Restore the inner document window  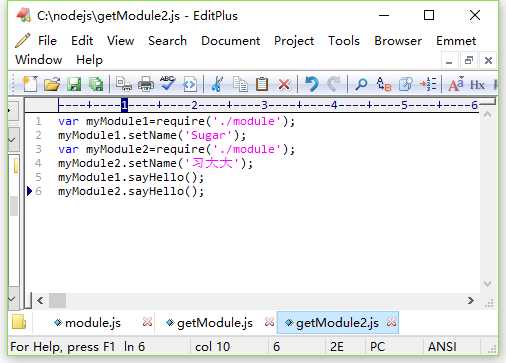pyautogui.click(x=469, y=61)
